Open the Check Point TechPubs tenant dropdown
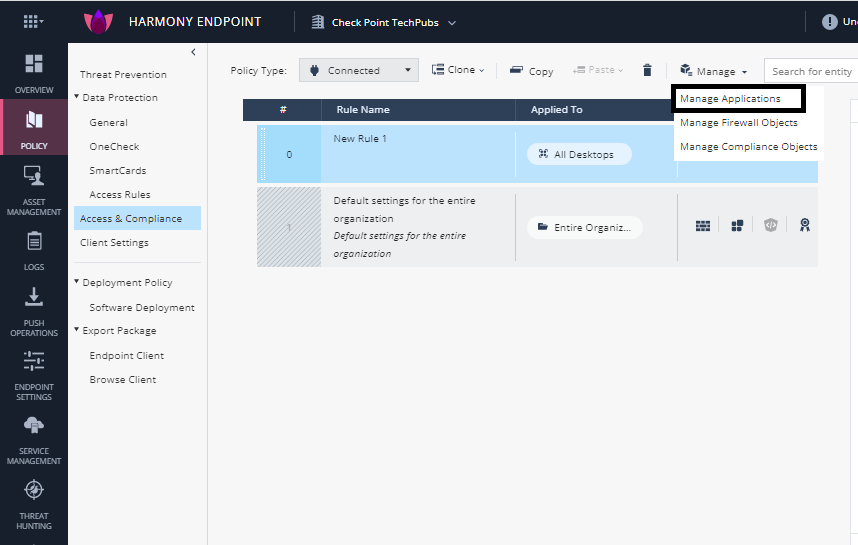 point(451,23)
